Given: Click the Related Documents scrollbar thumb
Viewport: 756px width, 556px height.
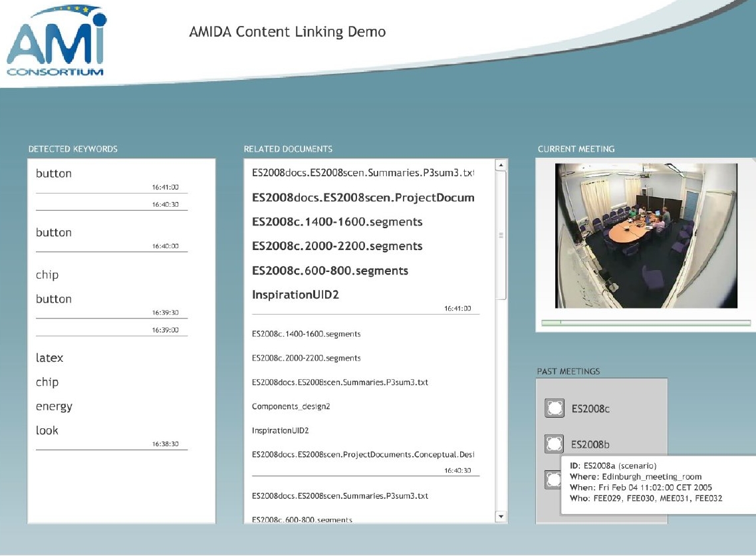Looking at the screenshot, I should pyautogui.click(x=501, y=236).
